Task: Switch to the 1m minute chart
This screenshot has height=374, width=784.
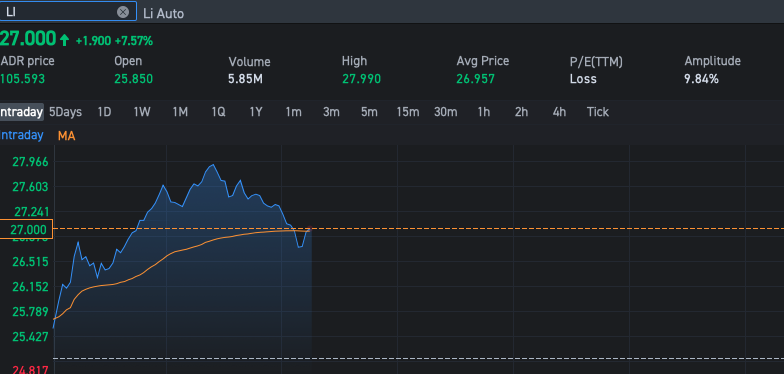Action: (294, 112)
